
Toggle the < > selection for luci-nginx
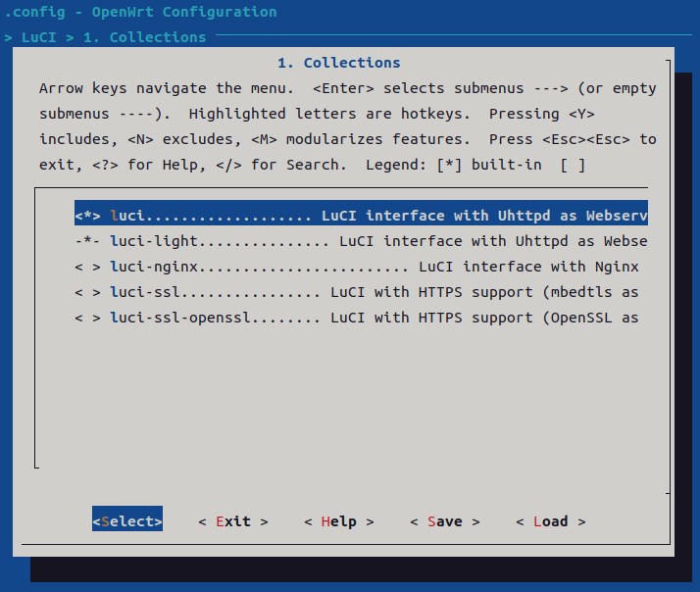[x=87, y=267]
